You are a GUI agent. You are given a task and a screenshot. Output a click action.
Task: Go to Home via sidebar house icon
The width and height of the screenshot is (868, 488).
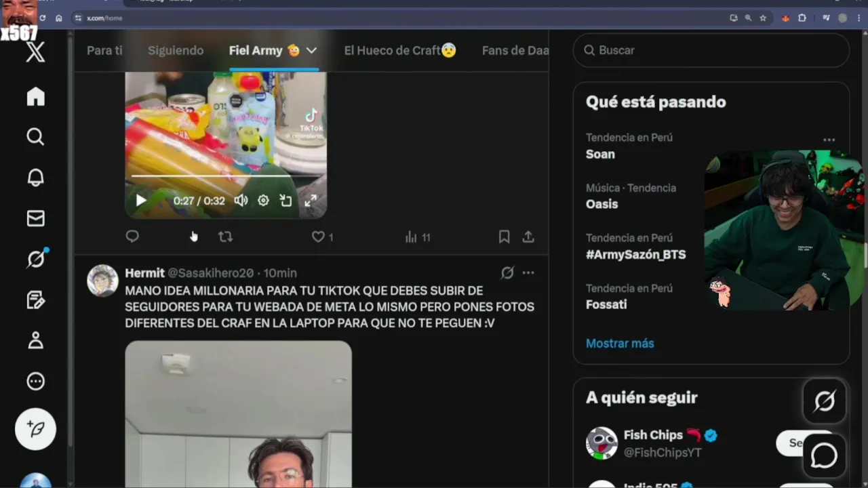[35, 96]
